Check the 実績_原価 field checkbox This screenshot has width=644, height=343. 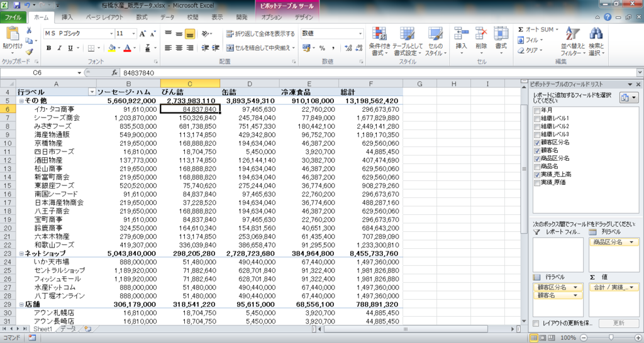(537, 183)
